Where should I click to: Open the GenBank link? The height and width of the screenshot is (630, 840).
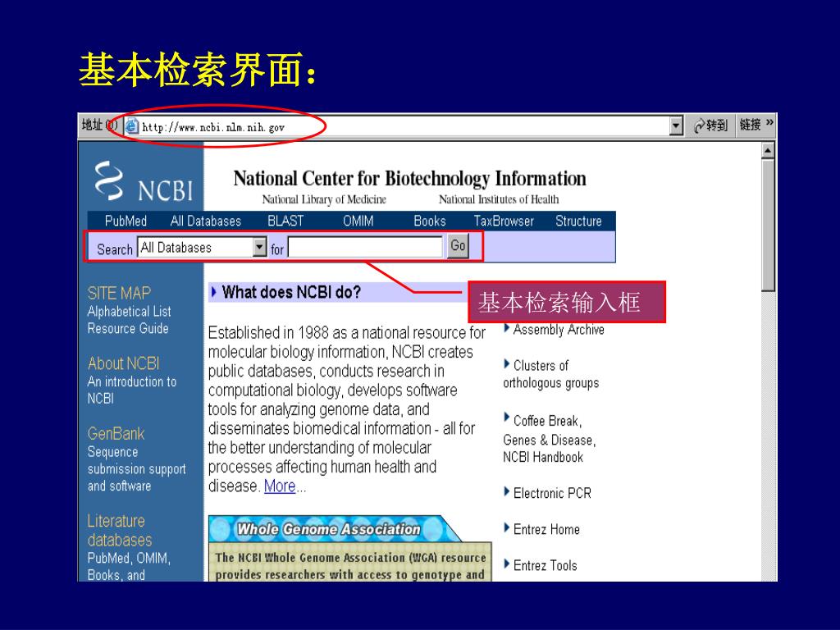pos(116,433)
